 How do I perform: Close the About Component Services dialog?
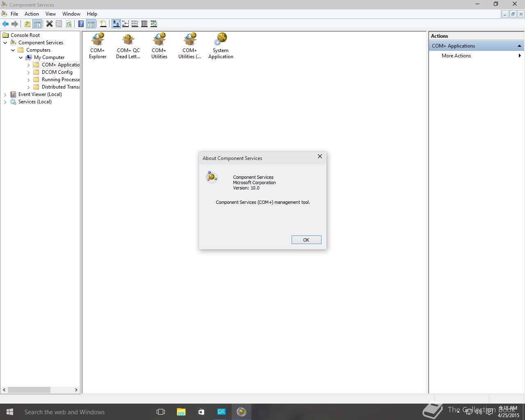pyautogui.click(x=320, y=157)
